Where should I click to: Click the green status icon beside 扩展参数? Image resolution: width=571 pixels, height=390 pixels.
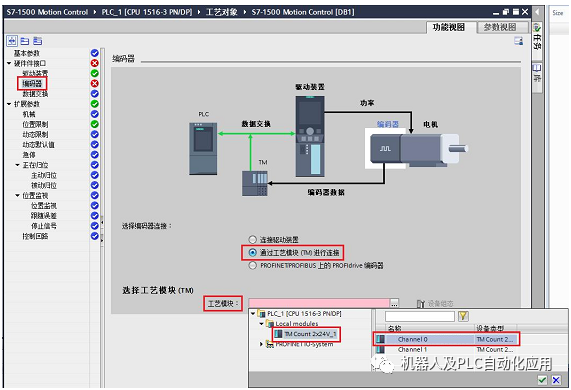coord(95,104)
